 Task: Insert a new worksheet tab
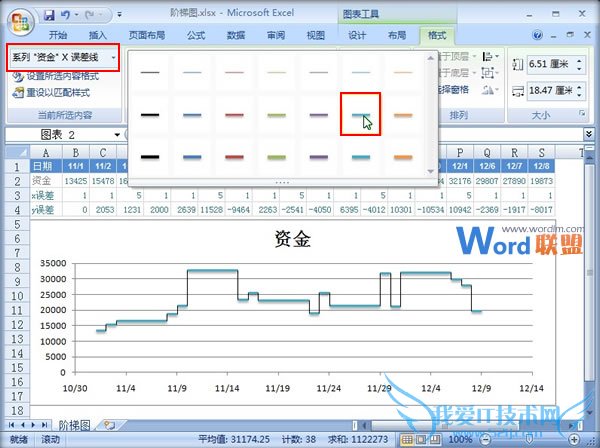click(109, 425)
